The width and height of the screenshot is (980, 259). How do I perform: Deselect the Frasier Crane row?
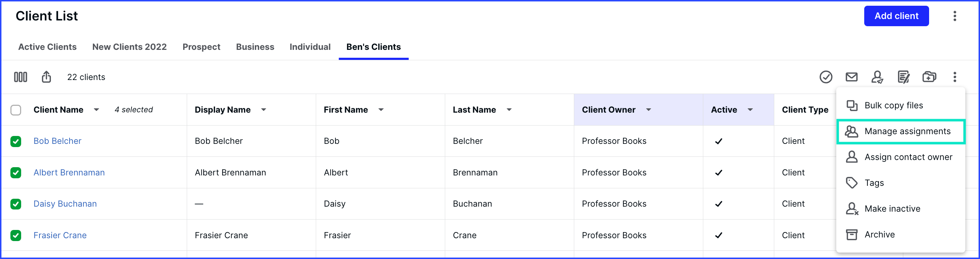tap(16, 235)
